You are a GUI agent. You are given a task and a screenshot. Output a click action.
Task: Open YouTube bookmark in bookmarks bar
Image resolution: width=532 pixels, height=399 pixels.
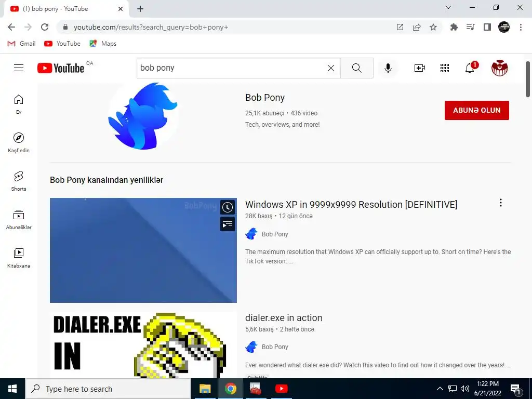[62, 44]
